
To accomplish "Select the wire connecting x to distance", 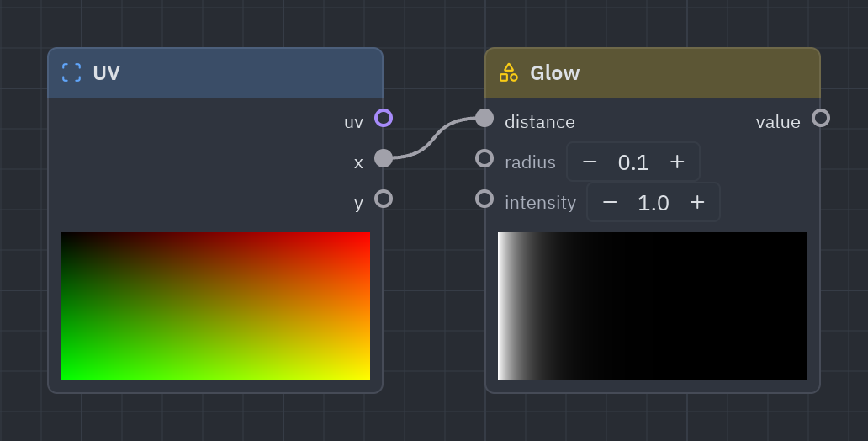I will [x=434, y=138].
